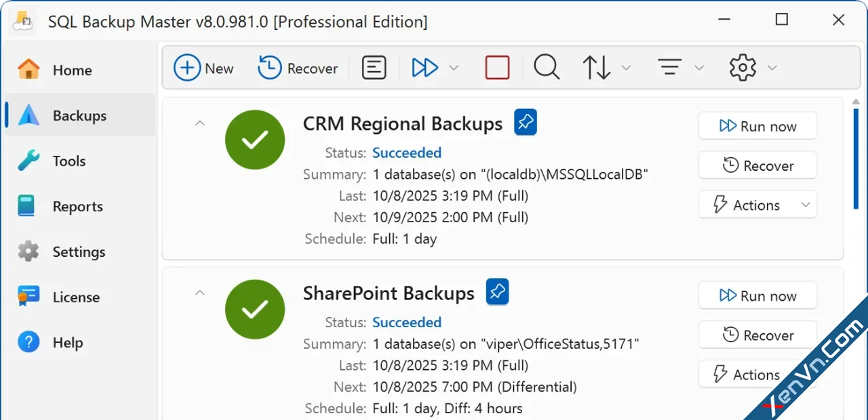This screenshot has height=420, width=868.
Task: Click the magnifier search icon
Action: pyautogui.click(x=547, y=68)
